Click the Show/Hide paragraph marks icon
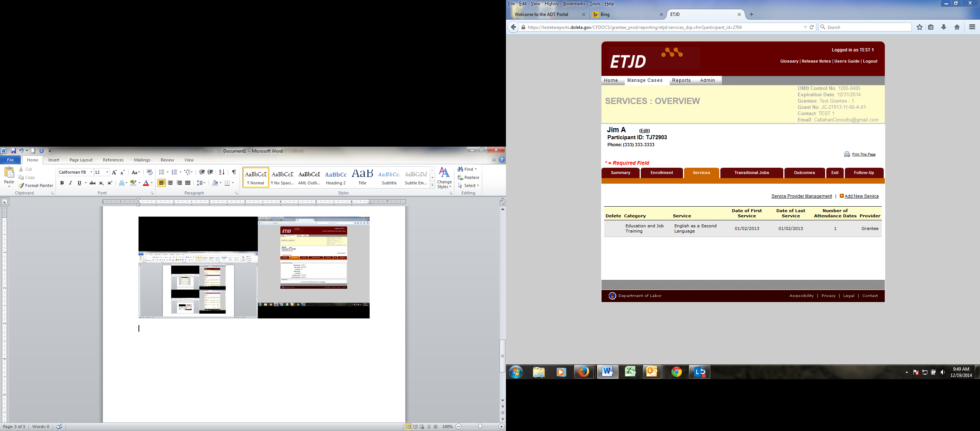 tap(234, 172)
